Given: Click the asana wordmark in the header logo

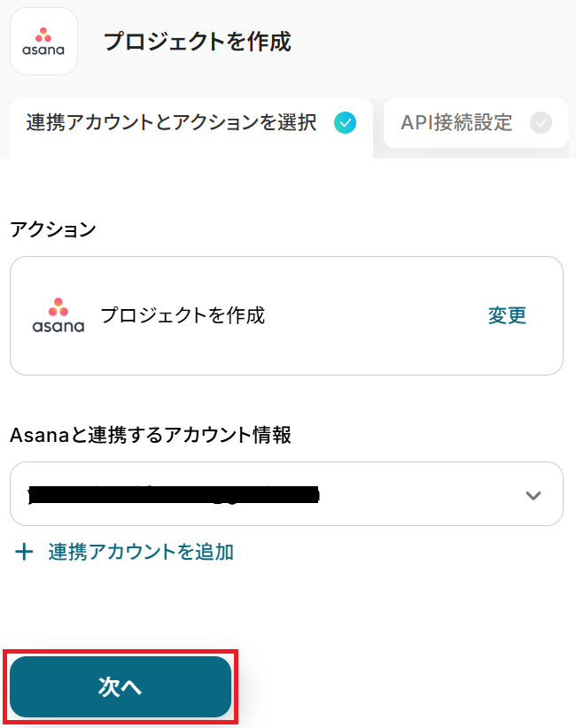Looking at the screenshot, I should click(x=43, y=50).
